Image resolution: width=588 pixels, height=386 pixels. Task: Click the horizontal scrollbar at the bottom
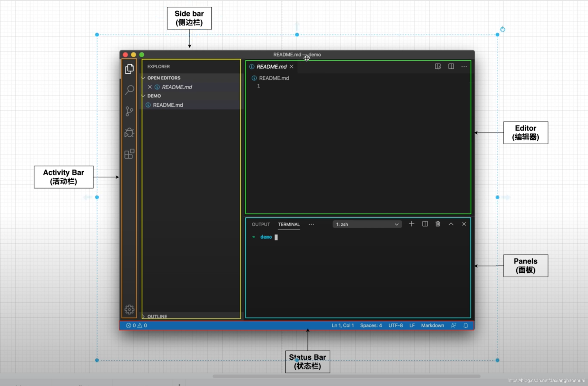coord(346,376)
